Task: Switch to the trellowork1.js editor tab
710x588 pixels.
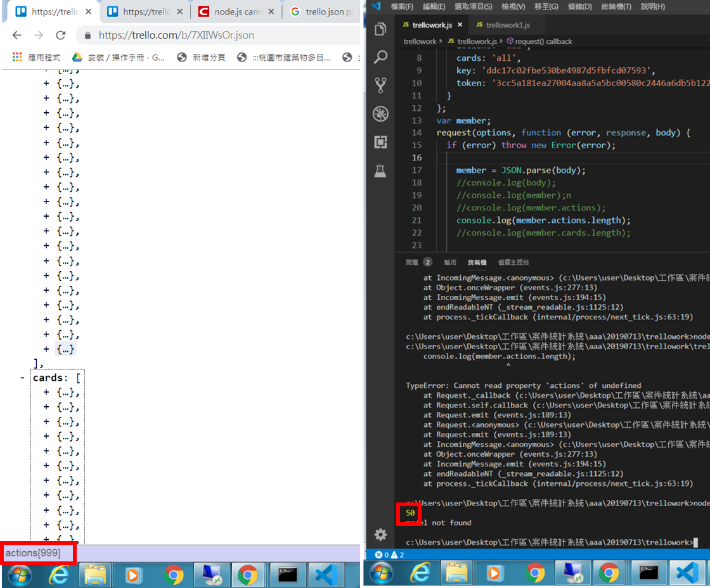Action: pos(503,25)
